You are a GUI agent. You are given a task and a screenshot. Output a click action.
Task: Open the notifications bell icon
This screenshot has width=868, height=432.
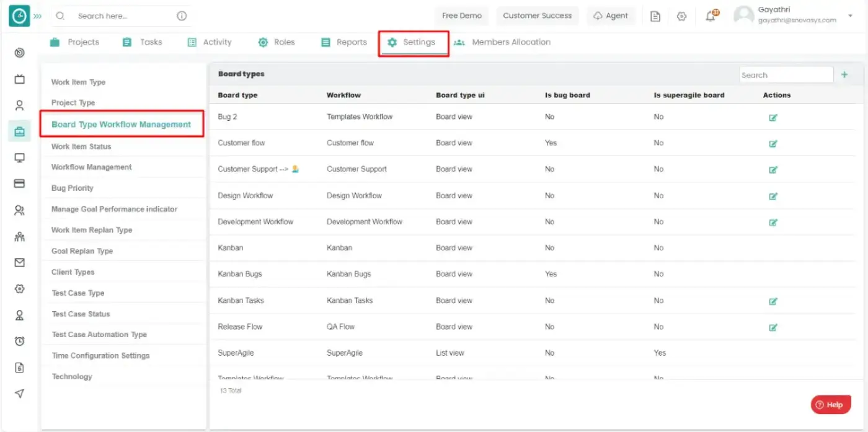click(x=711, y=16)
